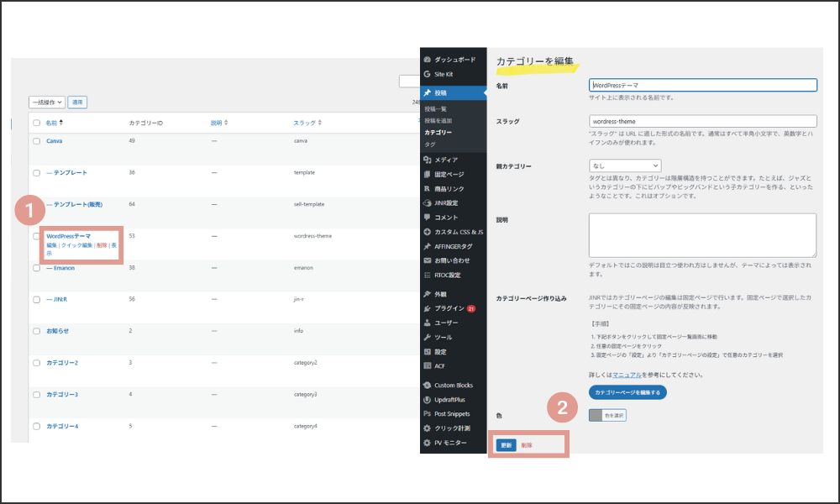
Task: Check the Emanon category checkbox
Action: 36,268
